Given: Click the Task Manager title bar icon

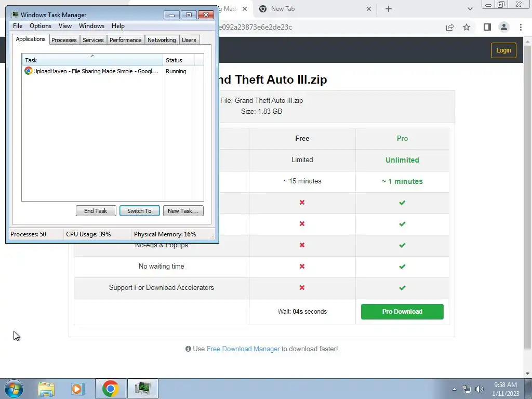Looking at the screenshot, I should (14, 15).
